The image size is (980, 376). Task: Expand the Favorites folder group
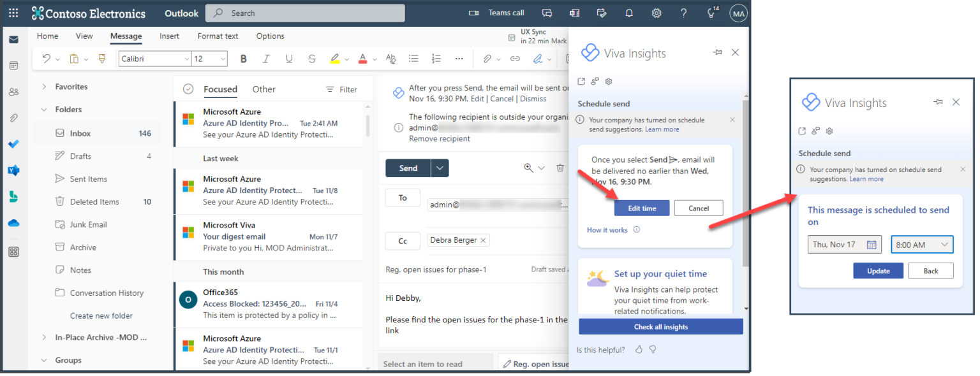coord(43,86)
